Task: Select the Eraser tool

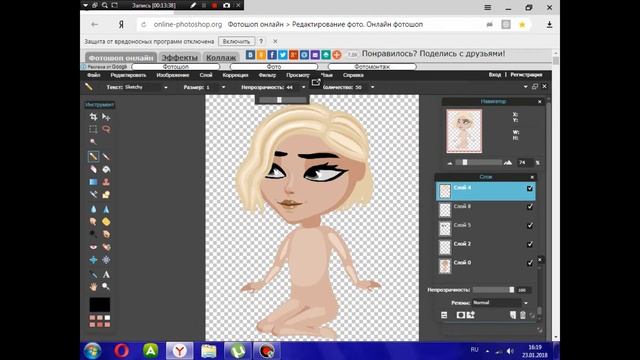Action: tap(93, 169)
